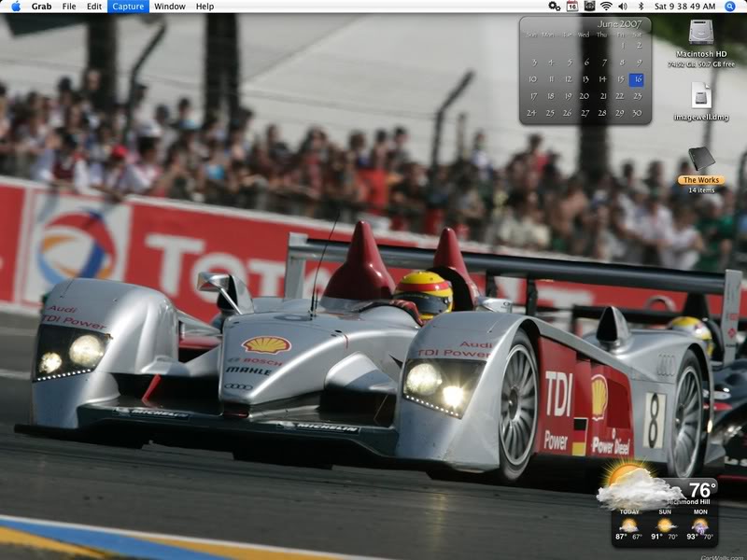The height and width of the screenshot is (560, 747).
Task: Click date 30 in the calendar widget
Action: (x=637, y=113)
